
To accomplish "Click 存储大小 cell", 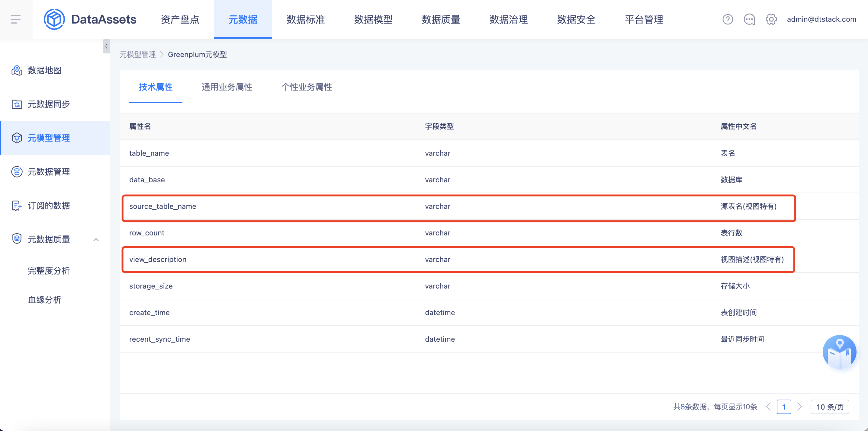I will 735,286.
